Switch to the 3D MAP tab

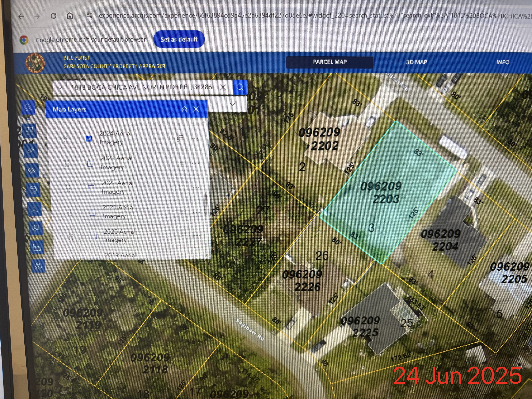[417, 62]
